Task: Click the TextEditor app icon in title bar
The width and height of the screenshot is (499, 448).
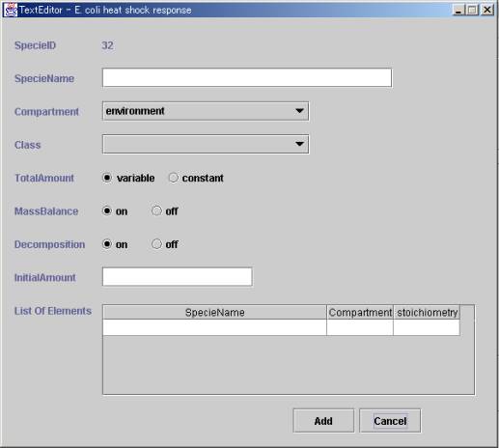Action: click(11, 10)
